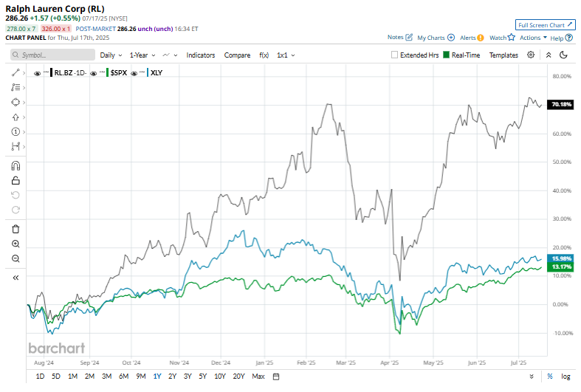This screenshot has width=581, height=392.
Task: Select the 3M time range
Action: click(107, 376)
